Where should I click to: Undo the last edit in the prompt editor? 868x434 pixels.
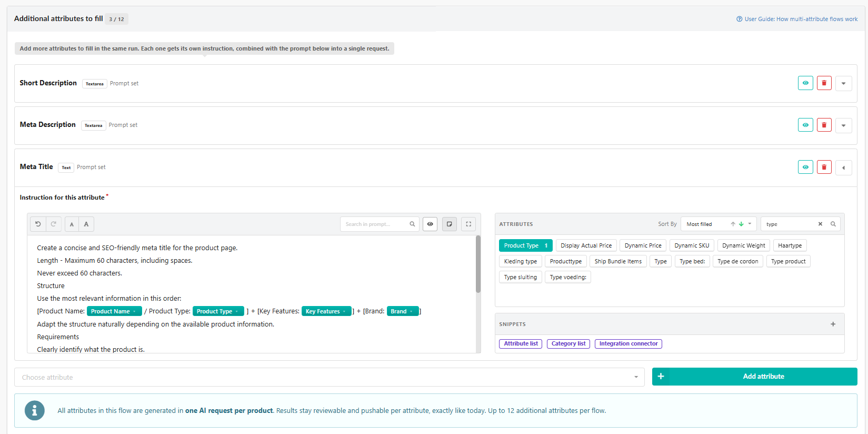click(x=38, y=224)
